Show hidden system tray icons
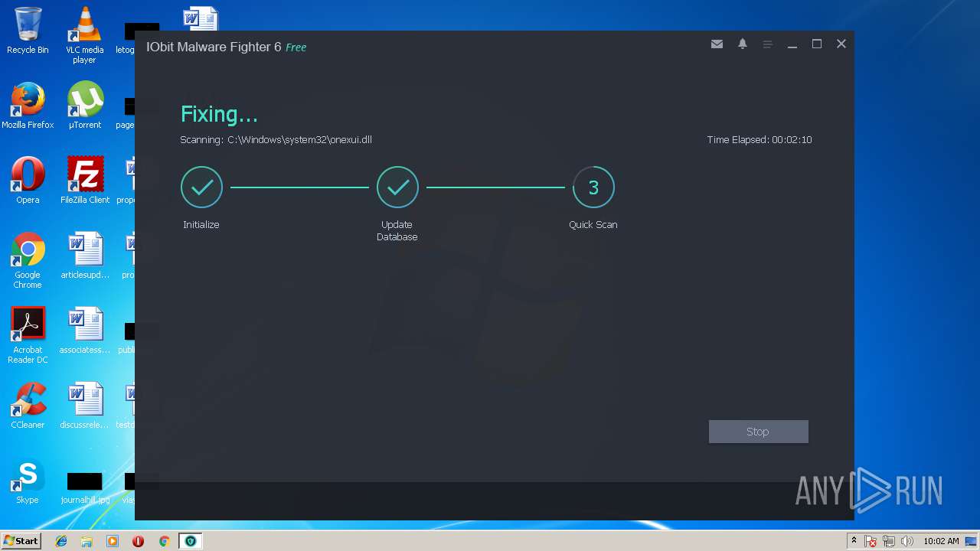This screenshot has height=551, width=980. tap(854, 541)
